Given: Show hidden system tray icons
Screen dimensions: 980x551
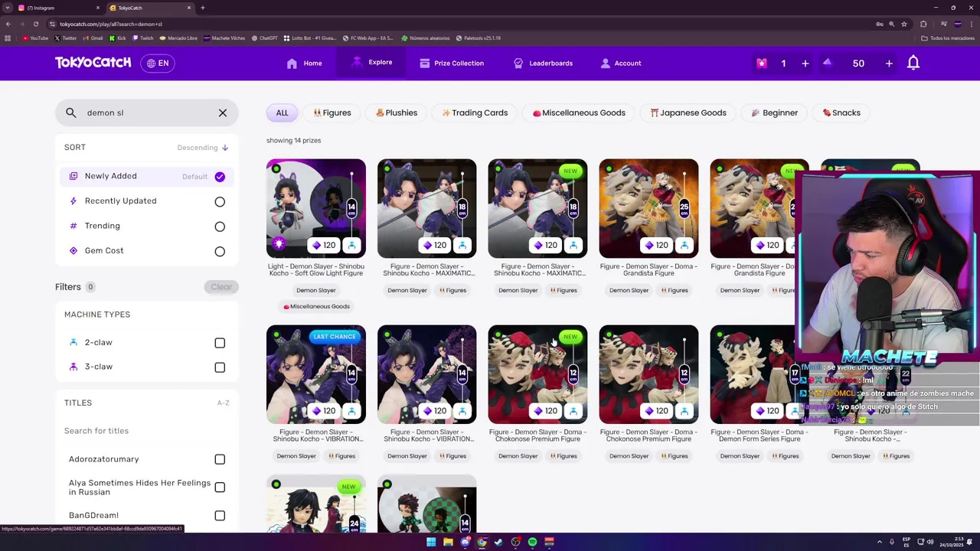Looking at the screenshot, I should (879, 542).
